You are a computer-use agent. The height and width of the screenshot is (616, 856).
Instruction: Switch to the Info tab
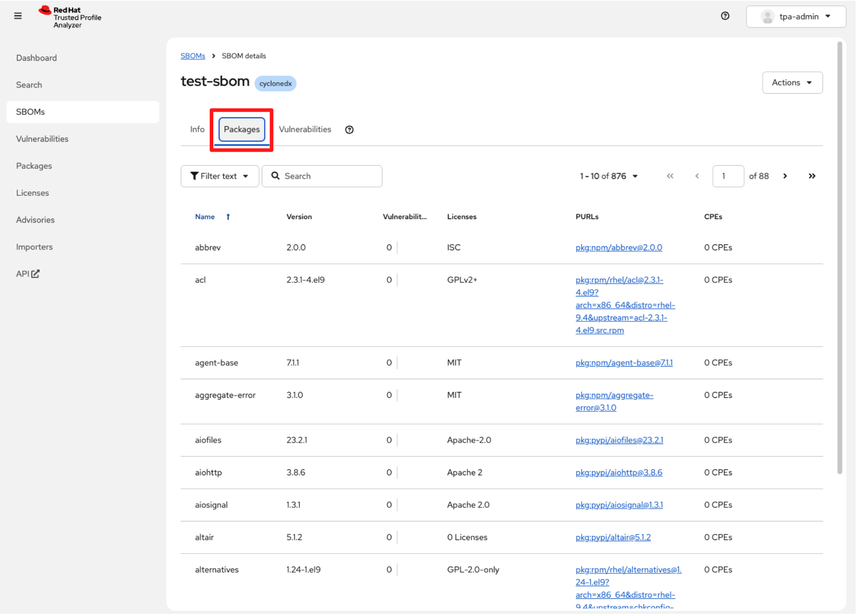[197, 129]
